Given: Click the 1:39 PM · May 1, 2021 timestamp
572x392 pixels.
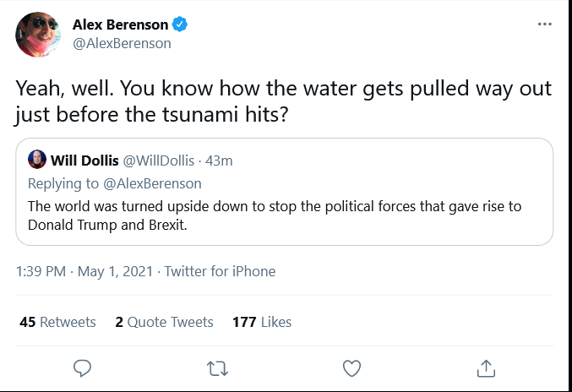Looking at the screenshot, I should click(x=84, y=271).
